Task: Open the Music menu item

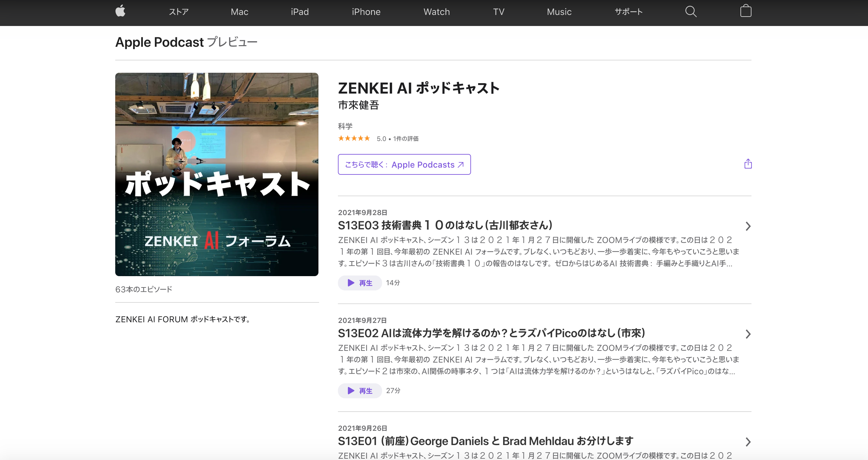Action: pyautogui.click(x=559, y=12)
